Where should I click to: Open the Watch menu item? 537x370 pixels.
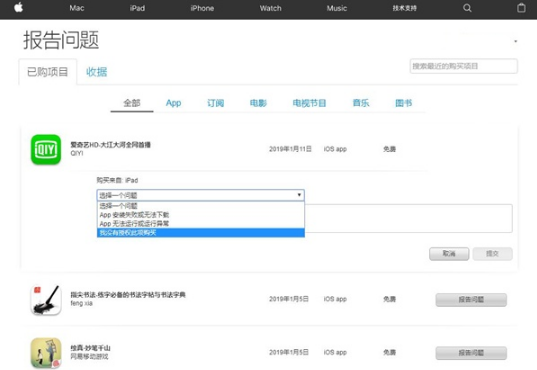(271, 8)
